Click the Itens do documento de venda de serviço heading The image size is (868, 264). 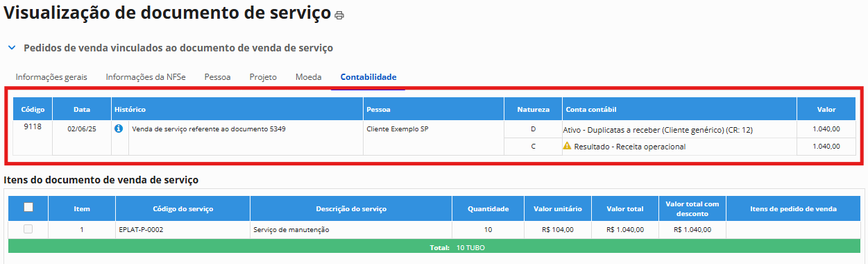[101, 180]
